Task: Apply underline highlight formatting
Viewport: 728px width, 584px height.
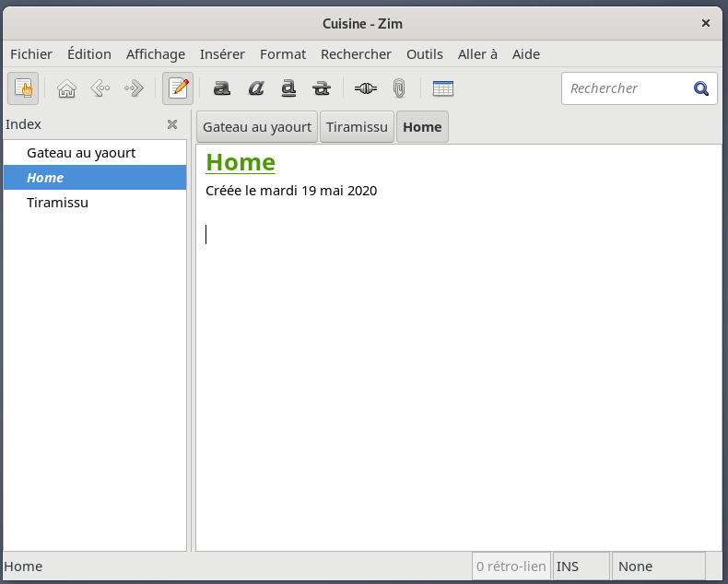Action: click(288, 88)
